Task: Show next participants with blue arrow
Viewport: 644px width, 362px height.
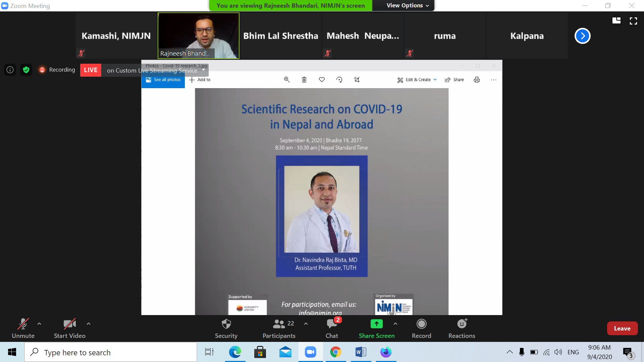Action: [582, 36]
